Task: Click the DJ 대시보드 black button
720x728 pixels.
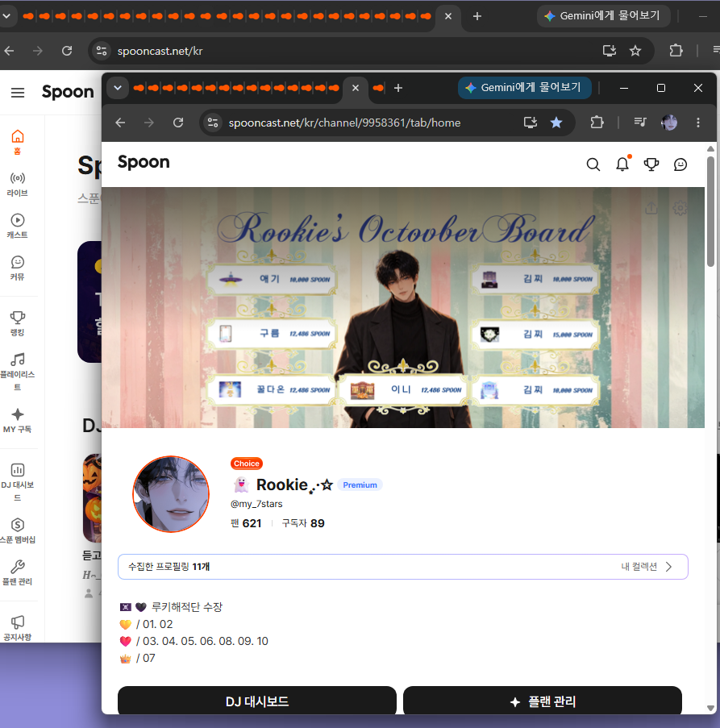Action: 256,701
